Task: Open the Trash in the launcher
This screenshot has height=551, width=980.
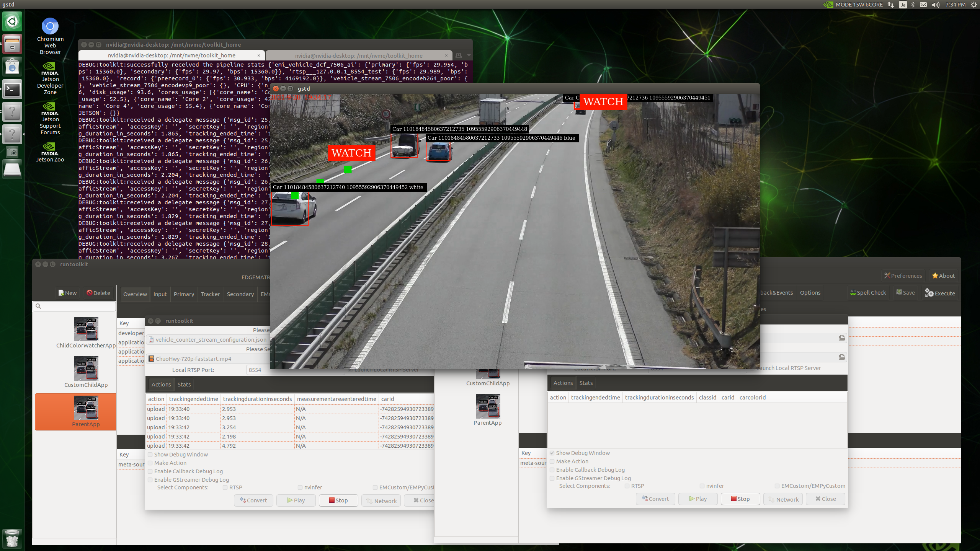Action: 12,538
